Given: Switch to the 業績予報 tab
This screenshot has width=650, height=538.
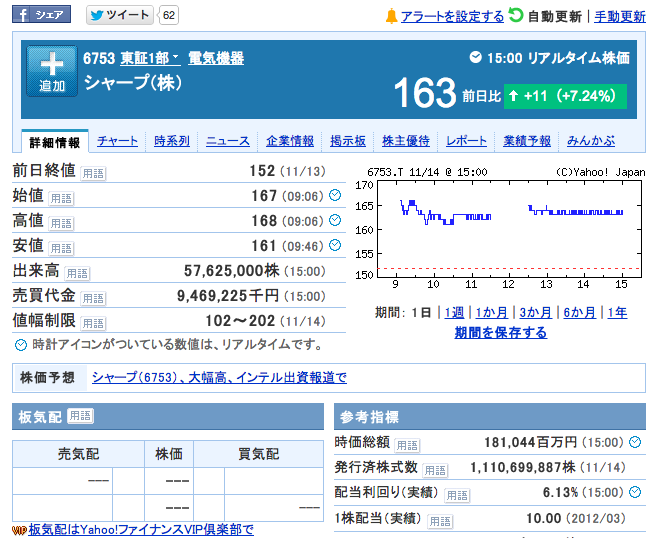Looking at the screenshot, I should click(x=527, y=141).
